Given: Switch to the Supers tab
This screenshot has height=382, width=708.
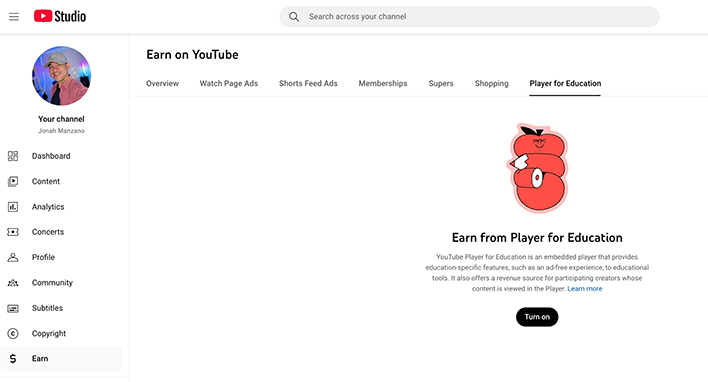Looking at the screenshot, I should click(441, 84).
